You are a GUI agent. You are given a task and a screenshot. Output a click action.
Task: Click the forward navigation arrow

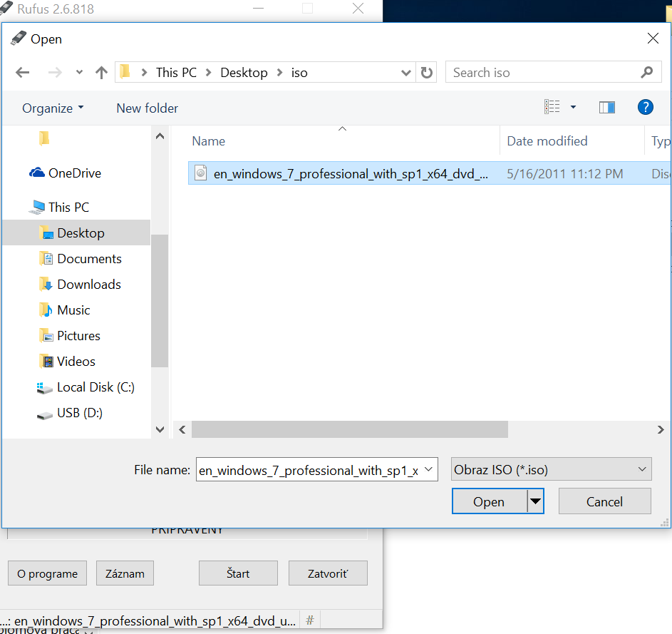[55, 73]
